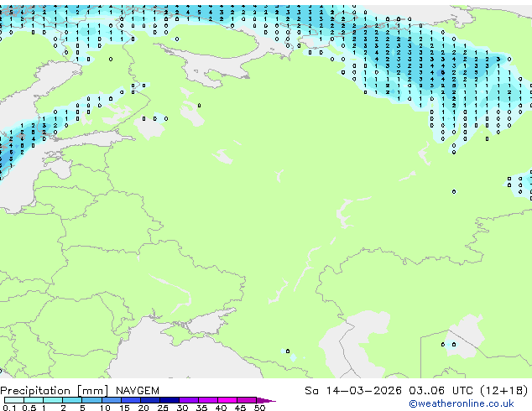The image size is (532, 411).
Task: Click the 'Precipitation [mm]' title text
Action: (x=55, y=391)
